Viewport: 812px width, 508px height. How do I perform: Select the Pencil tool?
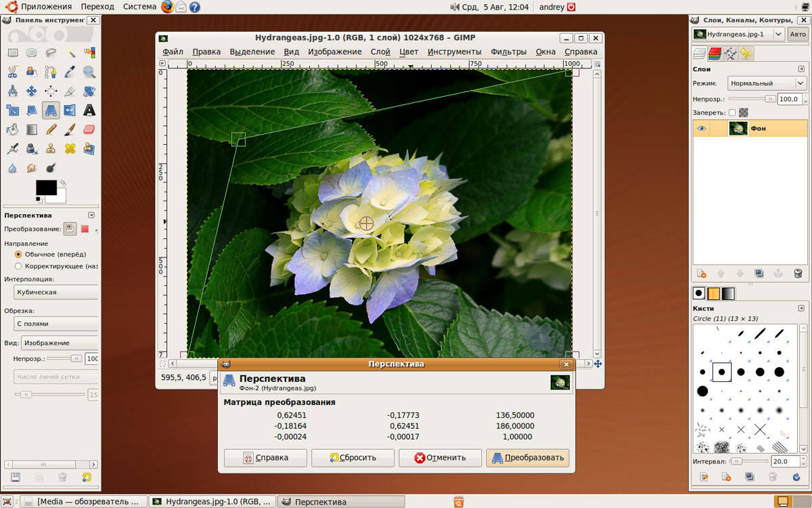51,129
